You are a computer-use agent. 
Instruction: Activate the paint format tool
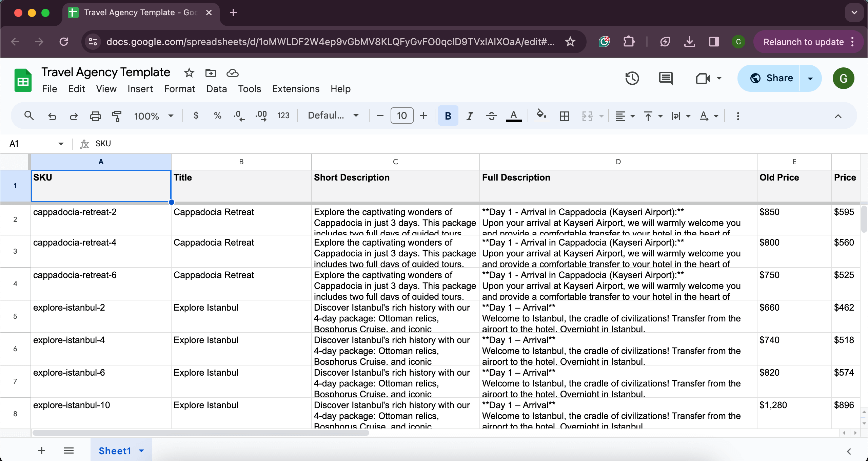click(117, 116)
